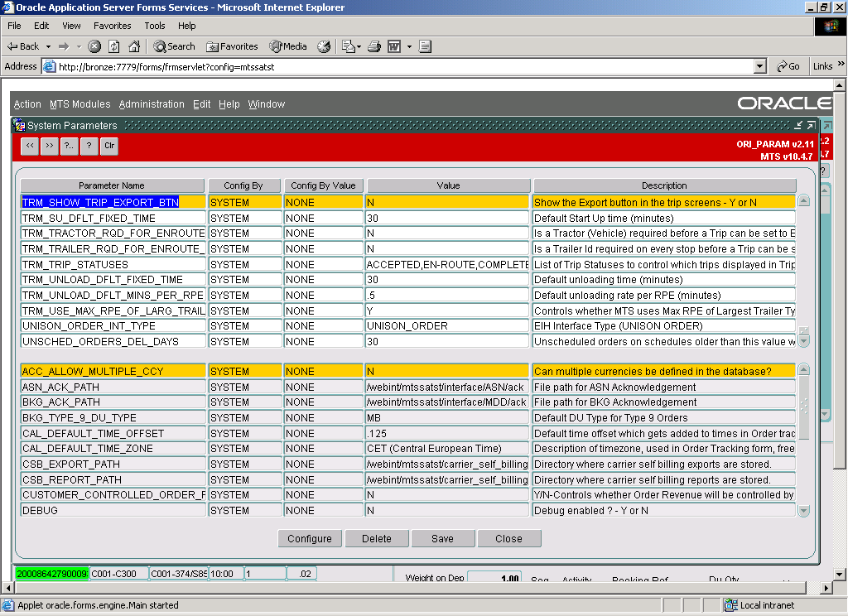Click the upper parameter list's scroll-down arrow
The width and height of the screenshot is (848, 616).
point(804,341)
